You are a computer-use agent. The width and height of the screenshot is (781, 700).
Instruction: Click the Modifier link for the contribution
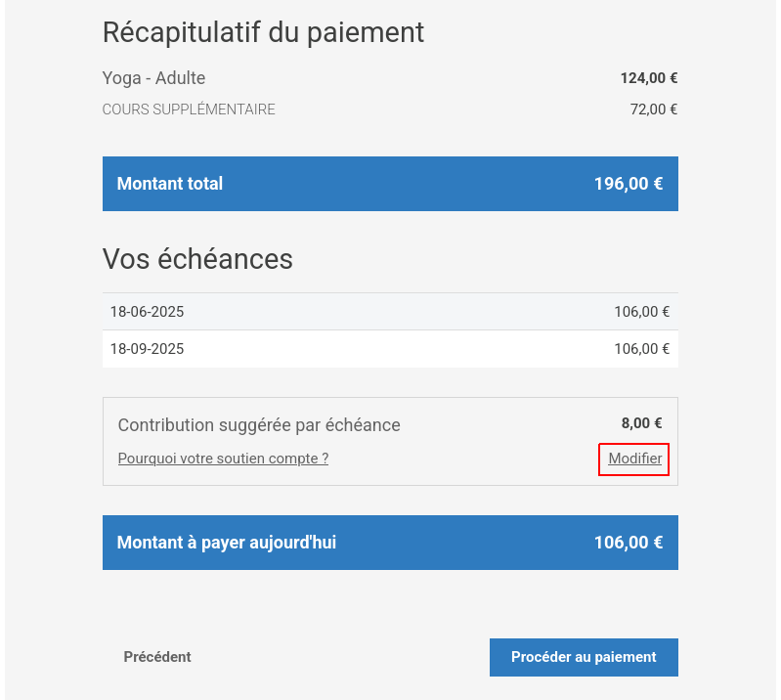coord(634,459)
